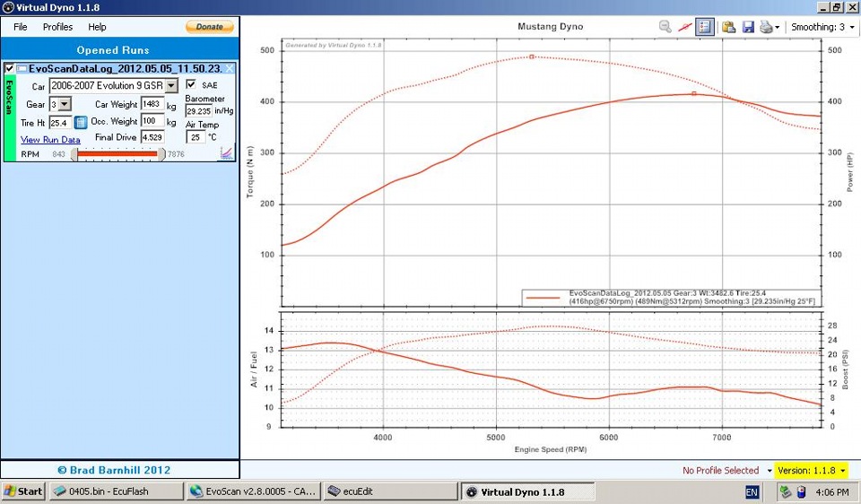The image size is (861, 504).
Task: Open the tire height calculator icon
Action: [81, 123]
